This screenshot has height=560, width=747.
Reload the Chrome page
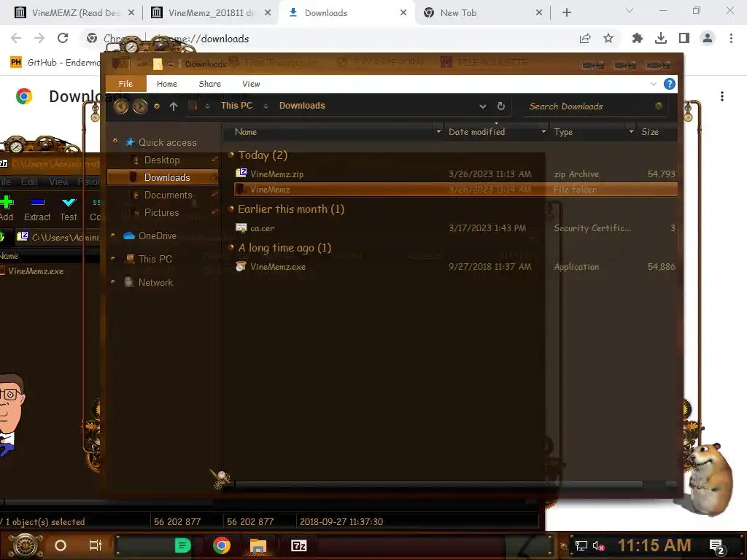pos(63,38)
